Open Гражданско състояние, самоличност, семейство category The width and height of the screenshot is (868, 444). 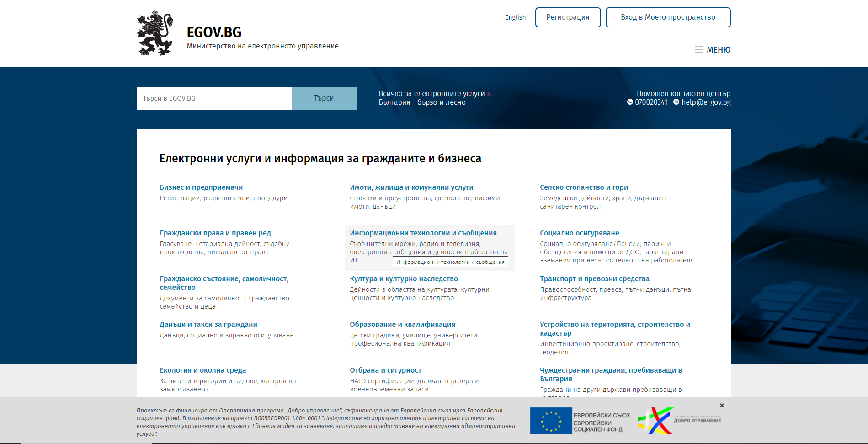(x=224, y=283)
